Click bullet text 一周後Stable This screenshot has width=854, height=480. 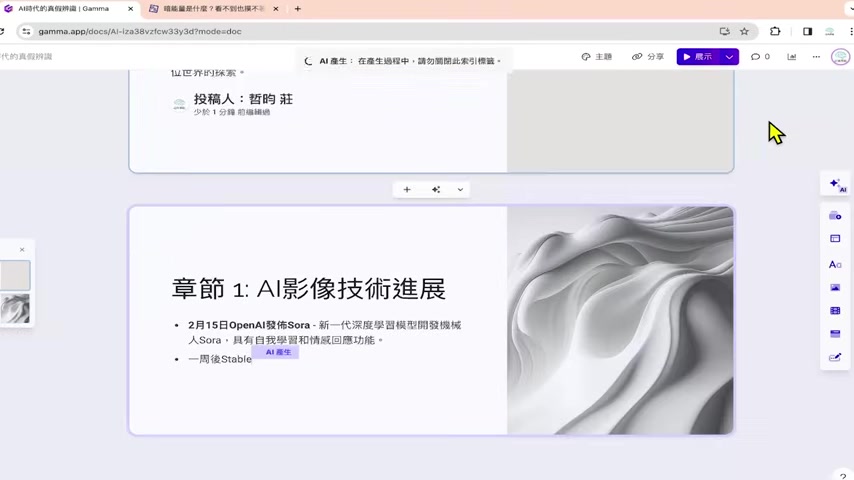pyautogui.click(x=220, y=359)
